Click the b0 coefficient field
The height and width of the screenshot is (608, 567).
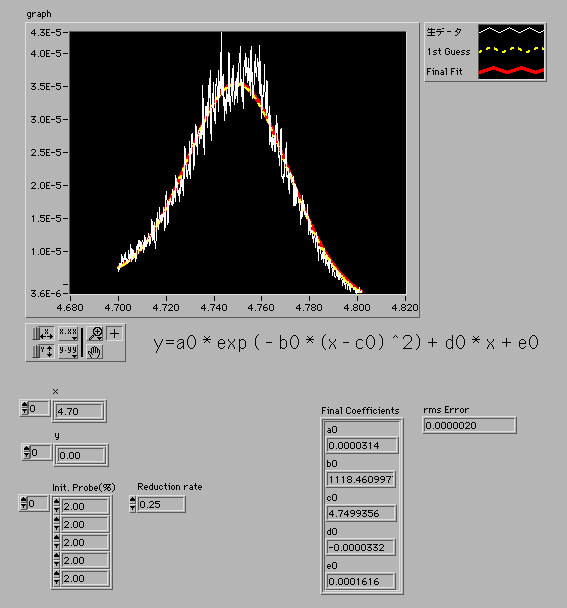pos(361,479)
